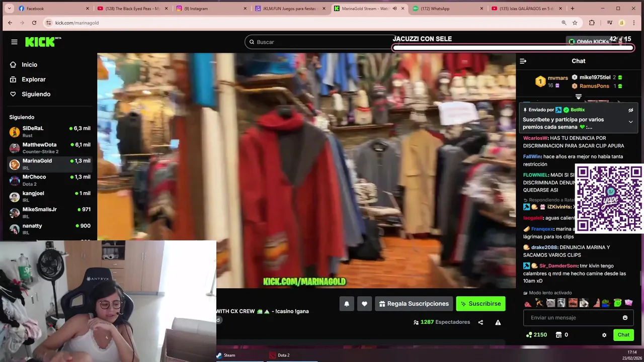Open the emoji picker in chat input
Screen dimensions: 644x362
(625, 318)
